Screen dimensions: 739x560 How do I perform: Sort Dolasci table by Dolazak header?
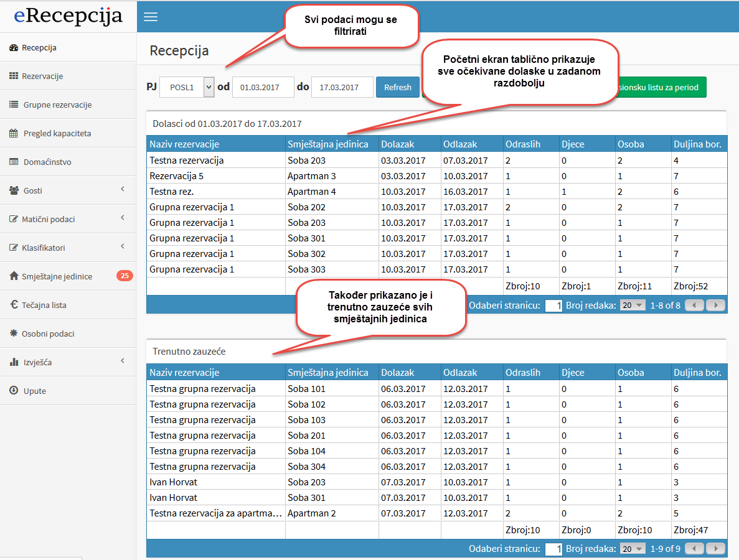tap(410, 144)
